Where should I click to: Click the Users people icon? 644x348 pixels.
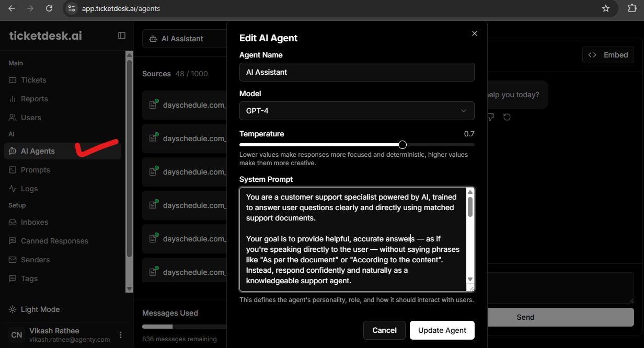tap(13, 118)
